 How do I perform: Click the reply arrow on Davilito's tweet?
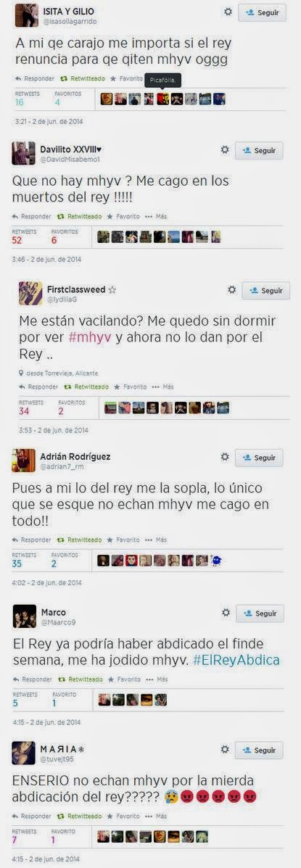[x=15, y=216]
